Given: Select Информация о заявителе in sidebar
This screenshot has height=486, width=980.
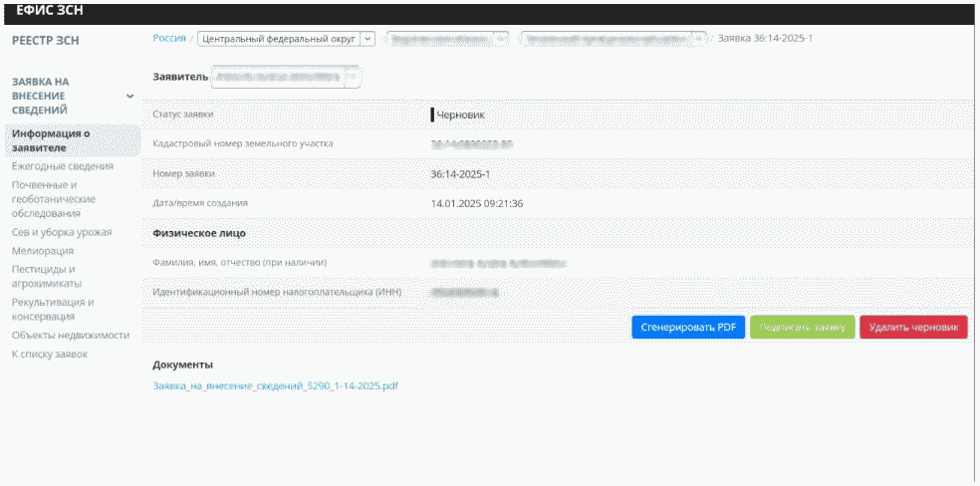Looking at the screenshot, I should pos(51,139).
